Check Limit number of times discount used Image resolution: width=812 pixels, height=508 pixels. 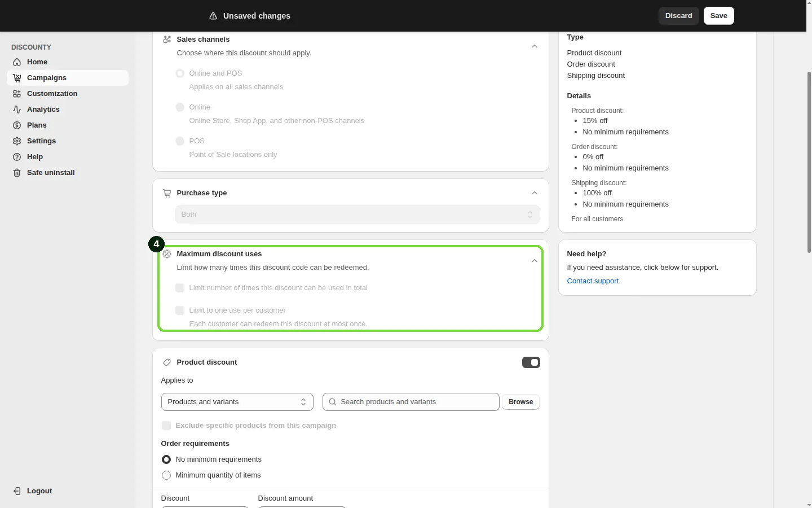point(180,288)
